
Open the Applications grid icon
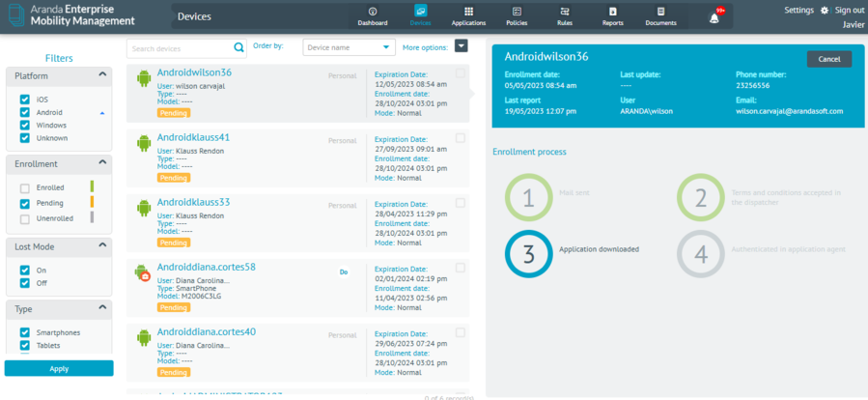[x=469, y=11]
